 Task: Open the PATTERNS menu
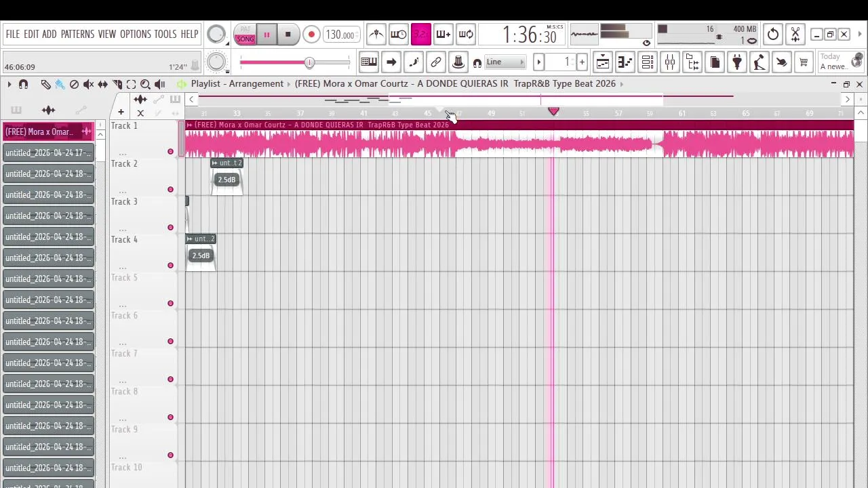[x=77, y=34]
